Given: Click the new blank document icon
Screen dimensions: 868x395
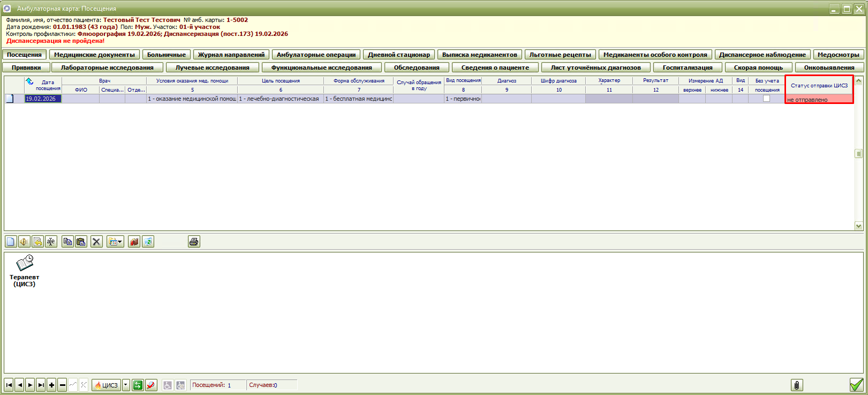Looking at the screenshot, I should 11,242.
